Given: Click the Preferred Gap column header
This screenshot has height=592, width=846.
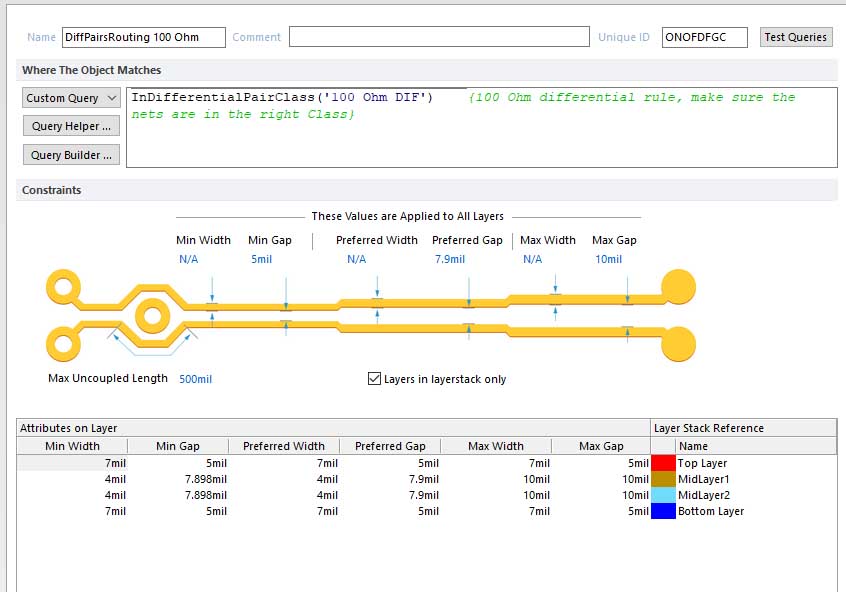Looking at the screenshot, I should coord(390,446).
